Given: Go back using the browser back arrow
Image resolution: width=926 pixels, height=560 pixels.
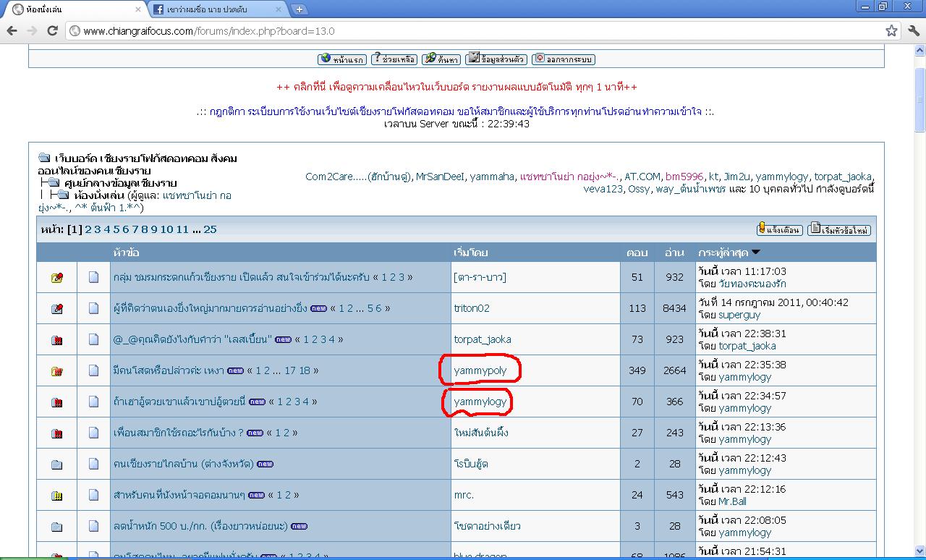Looking at the screenshot, I should (x=12, y=31).
